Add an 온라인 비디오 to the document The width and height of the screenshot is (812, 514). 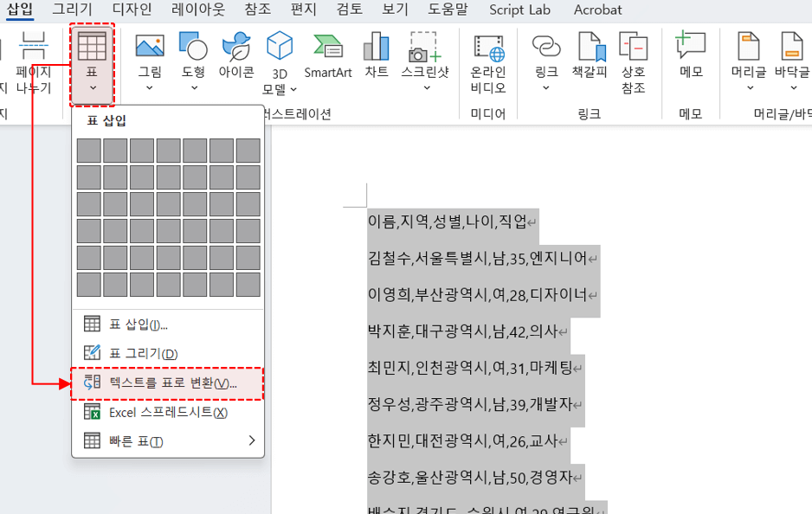click(488, 61)
